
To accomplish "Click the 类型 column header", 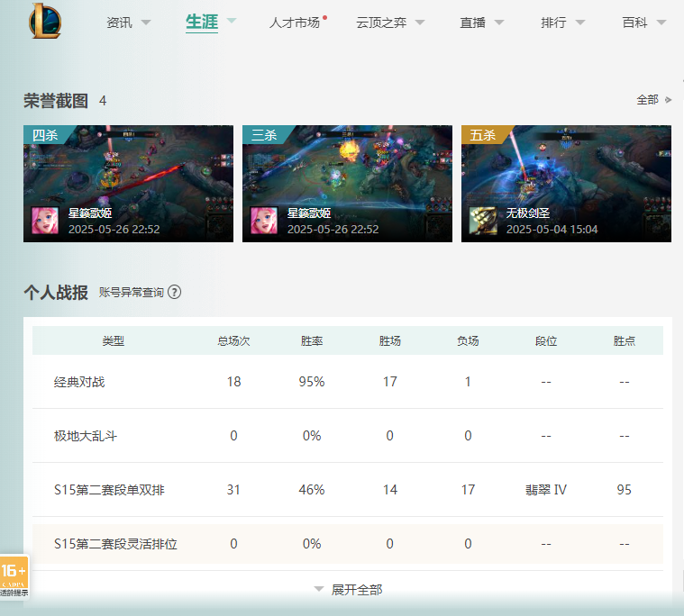I will coord(114,340).
